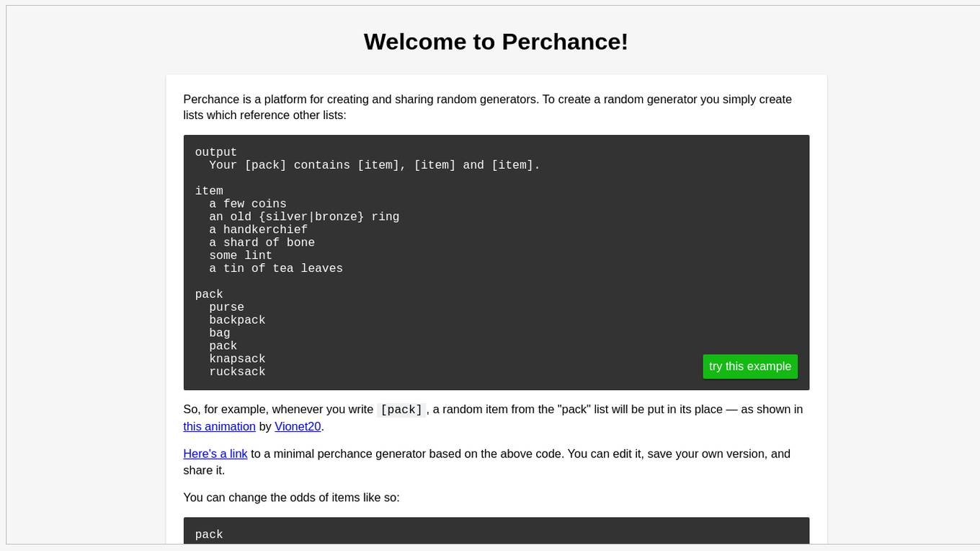
Task: Click the code line 'some lint'
Action: [x=241, y=255]
